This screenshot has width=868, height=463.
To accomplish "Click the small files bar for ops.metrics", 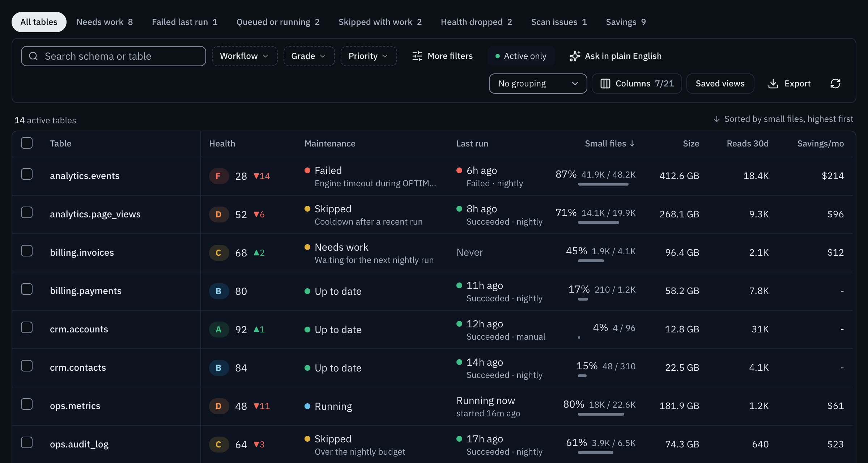I will click(x=601, y=414).
